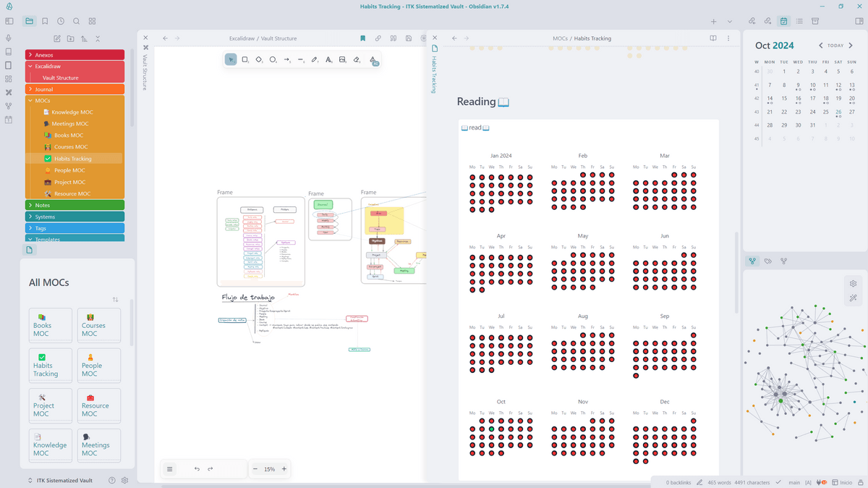The height and width of the screenshot is (488, 868).
Task: Pick the Excalidraw eraser tool
Action: 357,59
